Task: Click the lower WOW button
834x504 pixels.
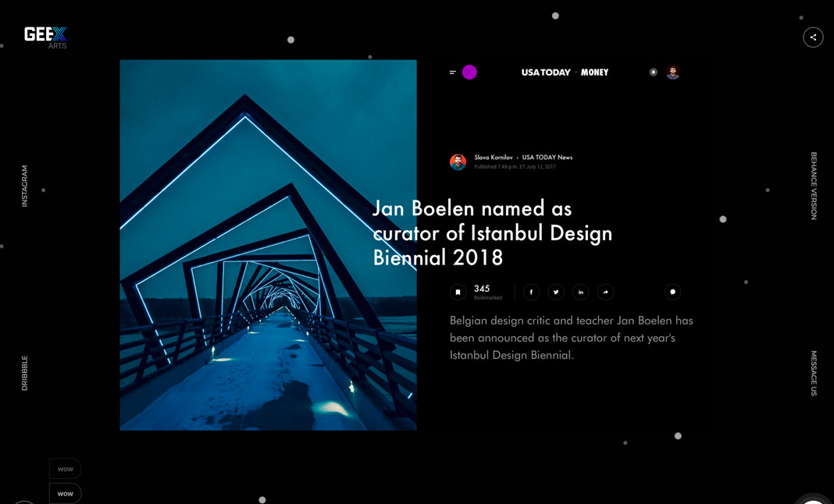Action: pos(66,493)
